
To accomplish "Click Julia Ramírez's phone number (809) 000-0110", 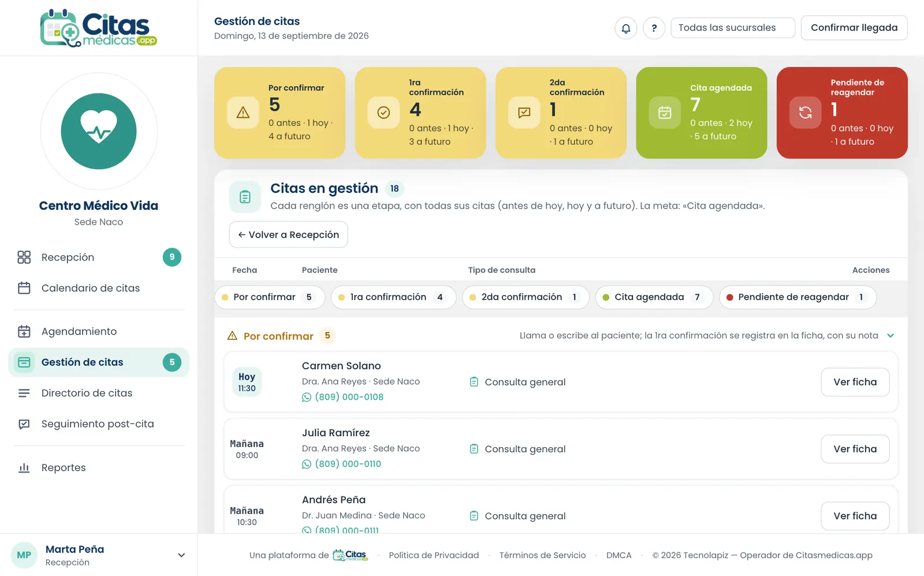I will coord(348,464).
